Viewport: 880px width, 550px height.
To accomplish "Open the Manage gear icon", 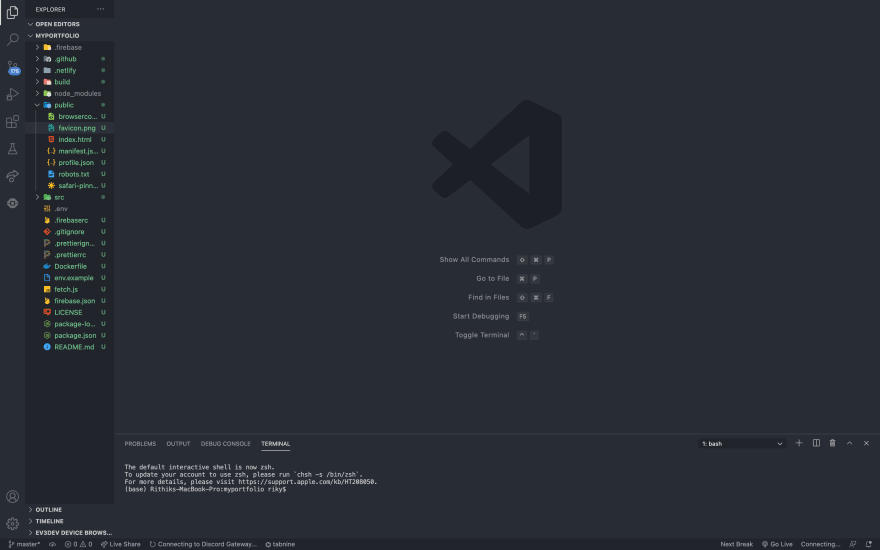I will (12, 524).
